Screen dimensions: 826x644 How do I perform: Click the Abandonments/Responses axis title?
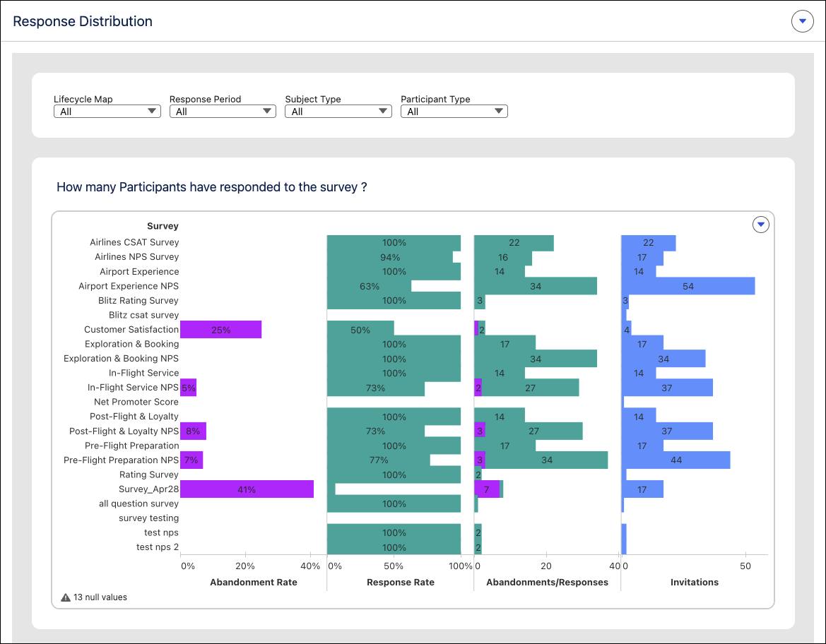point(548,582)
